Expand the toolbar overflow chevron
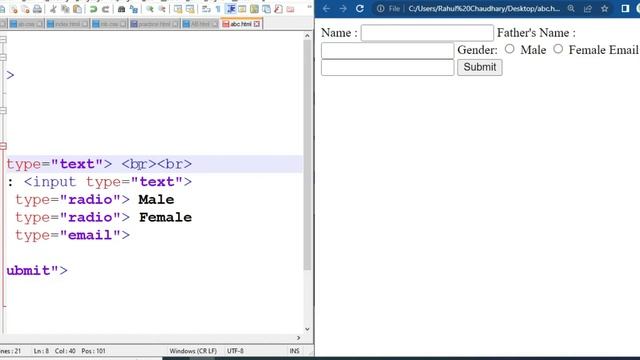The height and width of the screenshot is (360, 640). tap(309, 7)
